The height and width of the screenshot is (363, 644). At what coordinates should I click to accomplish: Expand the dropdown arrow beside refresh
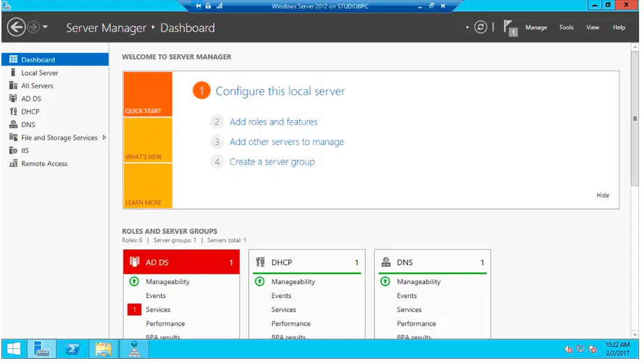pyautogui.click(x=467, y=27)
